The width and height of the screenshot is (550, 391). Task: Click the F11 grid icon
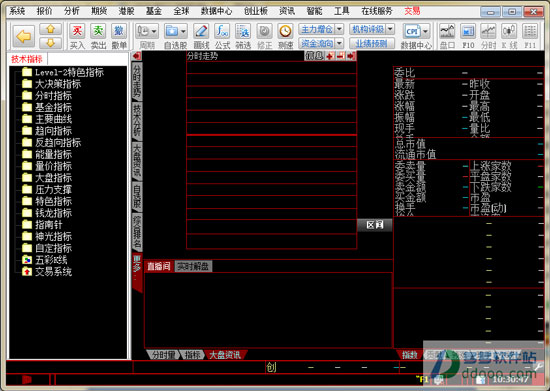(530, 32)
